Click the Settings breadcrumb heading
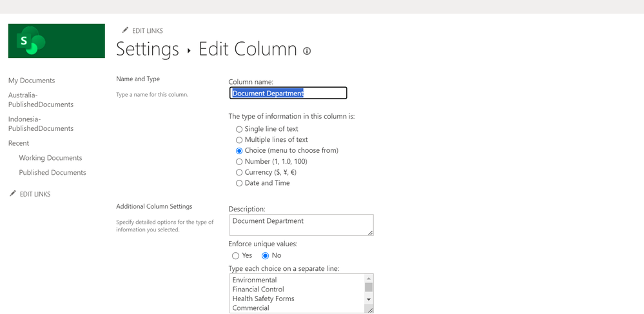The width and height of the screenshot is (644, 314). point(147,49)
